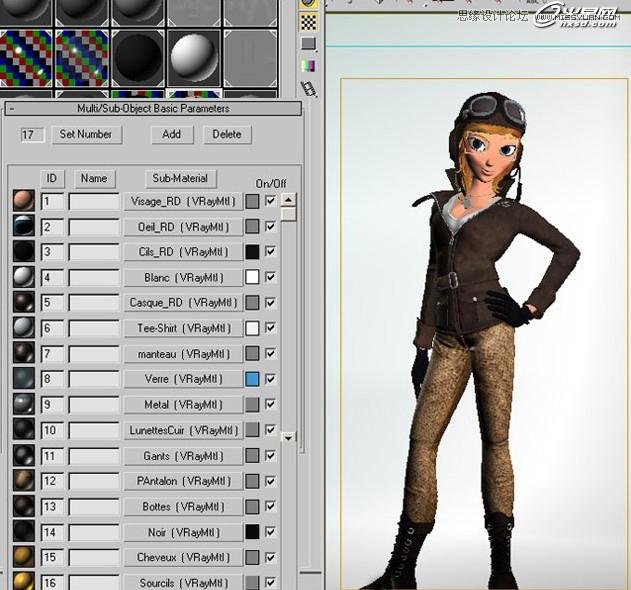Click the Background checker icon in side toolbar
631x590 pixels.
pyautogui.click(x=308, y=21)
